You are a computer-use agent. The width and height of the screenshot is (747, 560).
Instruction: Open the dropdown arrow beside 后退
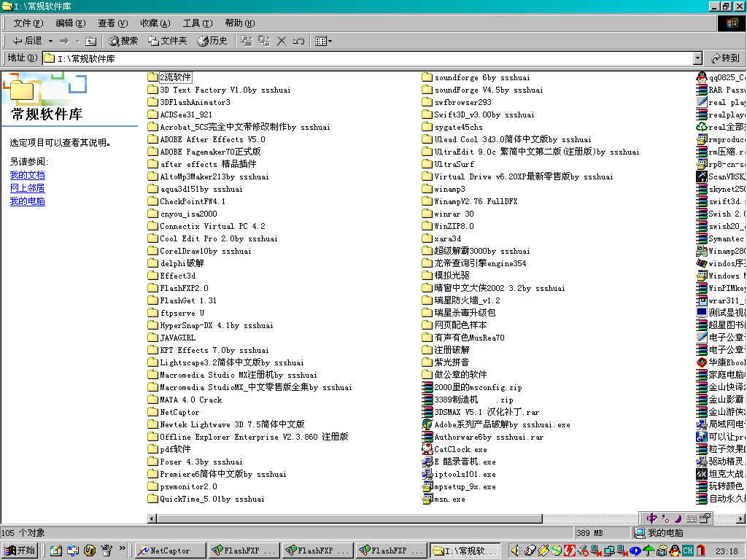pyautogui.click(x=50, y=41)
